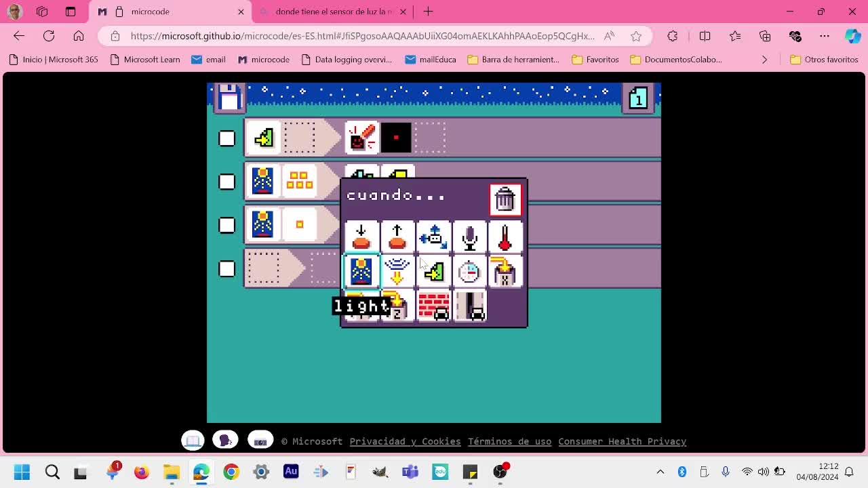Show more bookmarks with the chevron
Viewport: 868px width, 488px height.
[764, 60]
